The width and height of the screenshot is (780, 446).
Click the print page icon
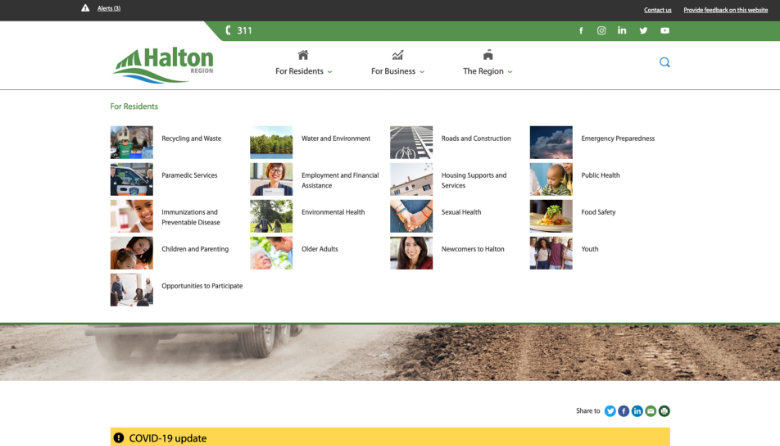tap(664, 411)
